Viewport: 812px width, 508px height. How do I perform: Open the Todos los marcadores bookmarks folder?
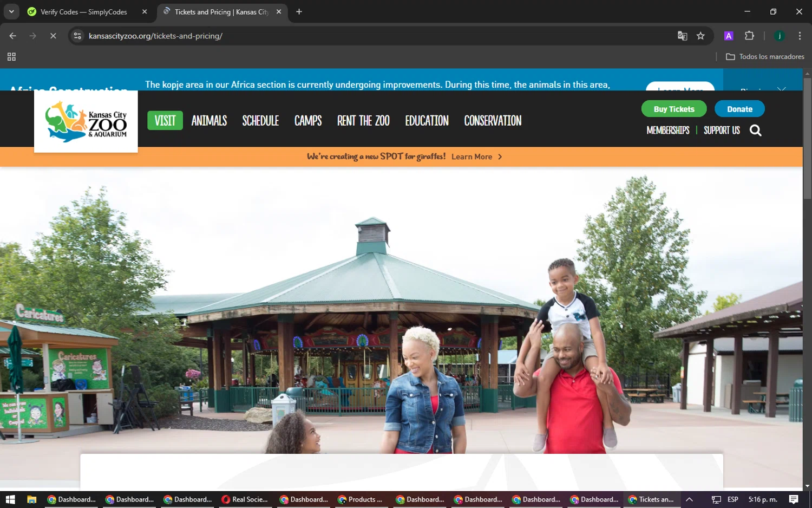tap(764, 56)
